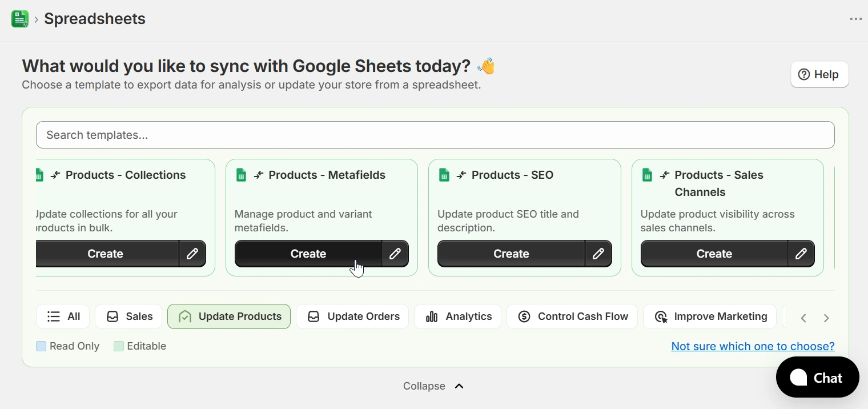The image size is (868, 409).
Task: Open the Chat widget
Action: [818, 378]
